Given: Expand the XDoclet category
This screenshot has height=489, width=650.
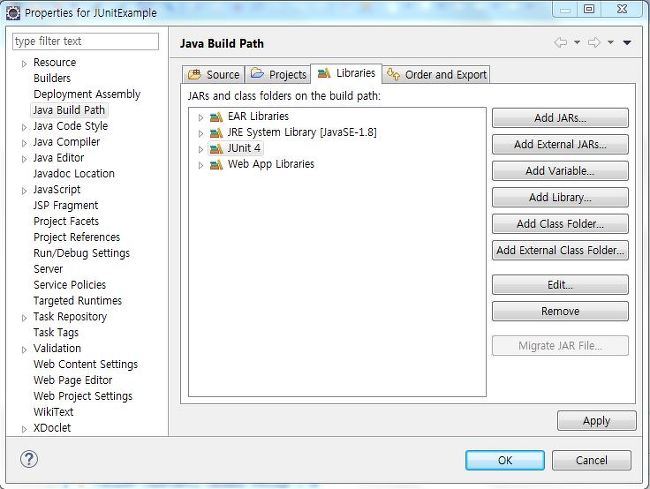Looking at the screenshot, I should click(x=24, y=429).
